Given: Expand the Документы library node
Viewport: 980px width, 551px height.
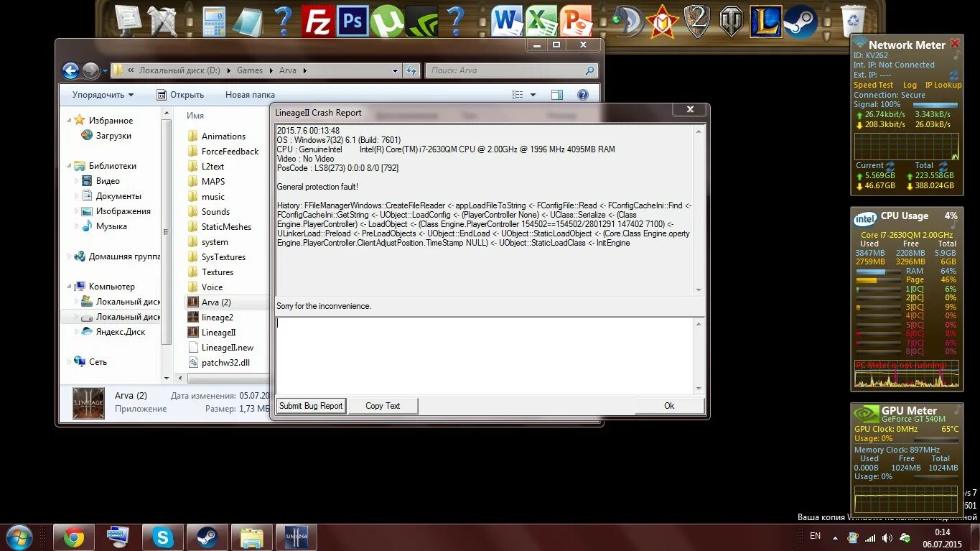Looking at the screenshot, I should (x=77, y=196).
